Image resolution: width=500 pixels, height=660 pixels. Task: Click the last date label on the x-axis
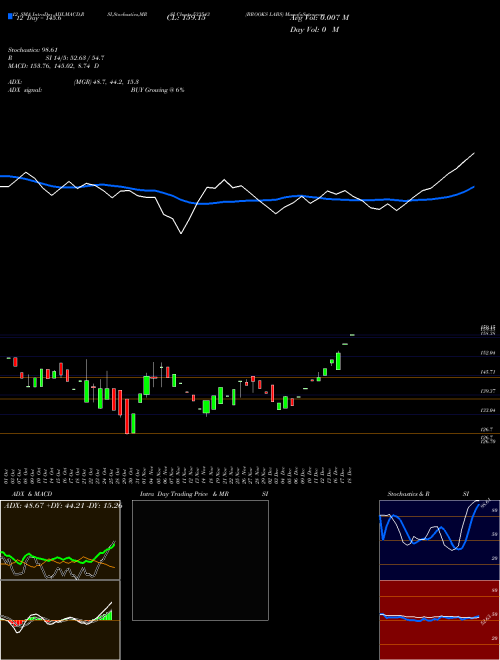point(350,475)
